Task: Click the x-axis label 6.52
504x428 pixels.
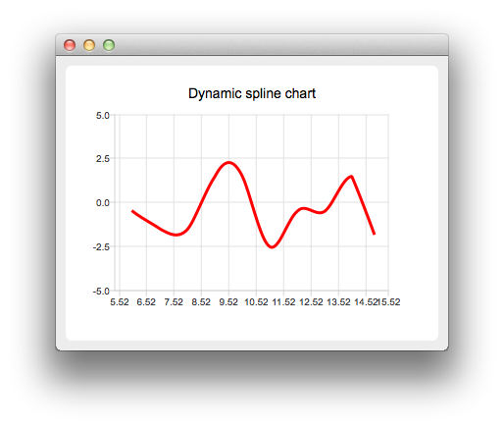Action: click(x=146, y=302)
